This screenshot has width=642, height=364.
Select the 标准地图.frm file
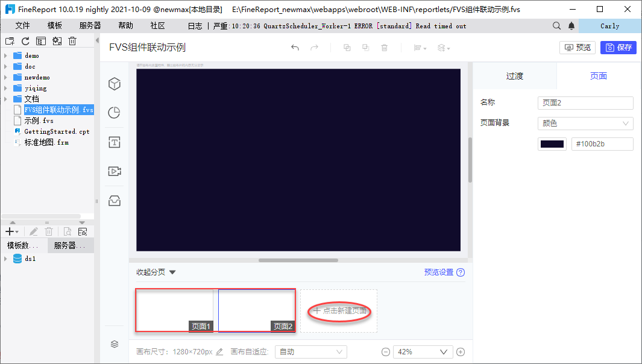[x=46, y=142]
